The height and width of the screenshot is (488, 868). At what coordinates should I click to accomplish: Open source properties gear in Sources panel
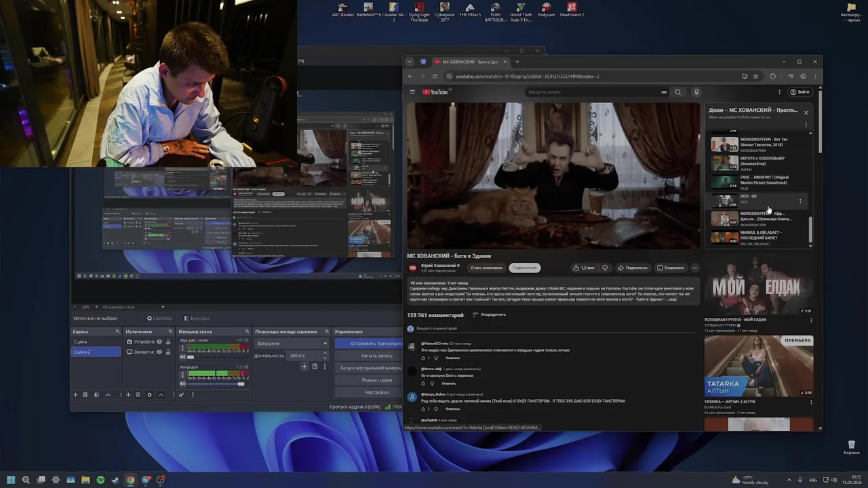[149, 395]
